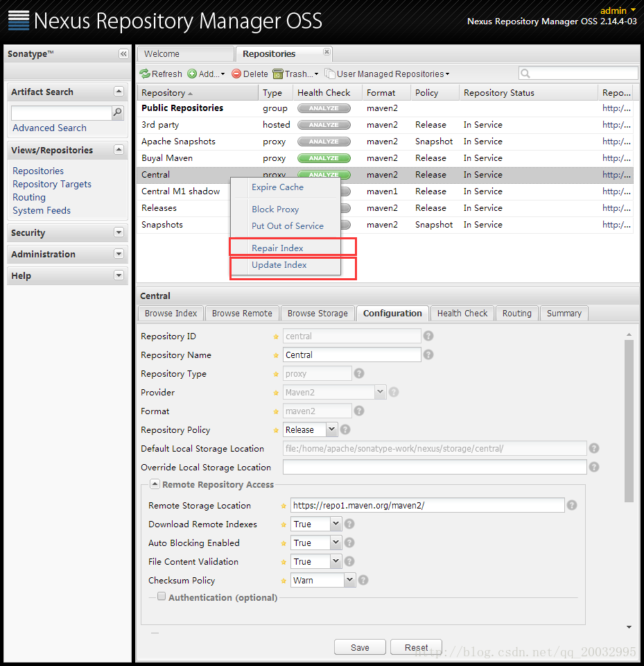644x666 pixels.
Task: Open the Auto Blocking Enabled dropdown
Action: click(336, 543)
